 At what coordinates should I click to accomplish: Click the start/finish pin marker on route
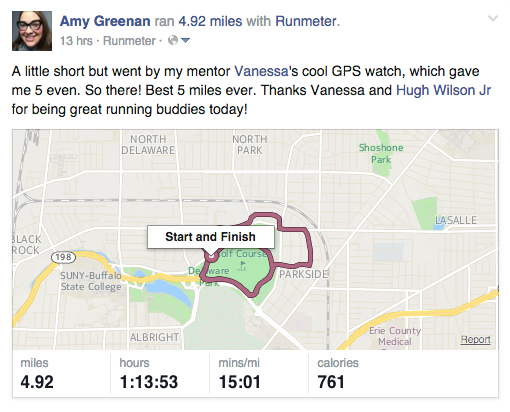(x=211, y=256)
